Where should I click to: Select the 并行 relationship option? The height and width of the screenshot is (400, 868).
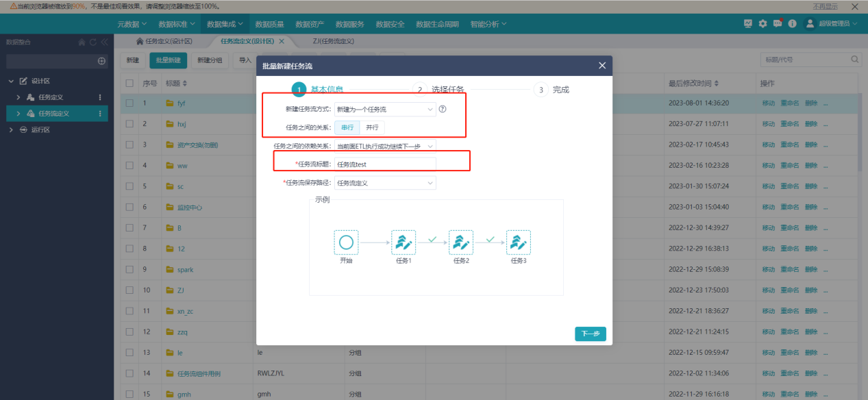[x=372, y=127]
